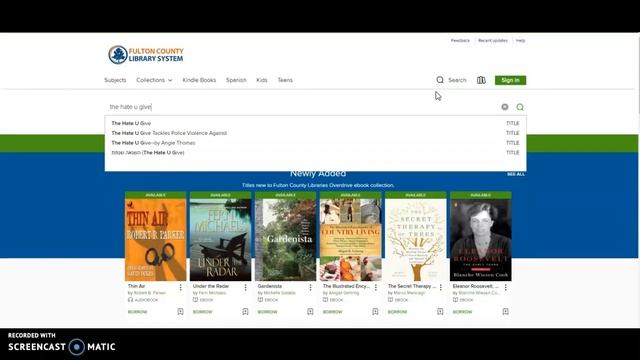Bookmark The Illustrated Ency... to wish list
Viewport: 640px width, 360px height.
tap(375, 311)
